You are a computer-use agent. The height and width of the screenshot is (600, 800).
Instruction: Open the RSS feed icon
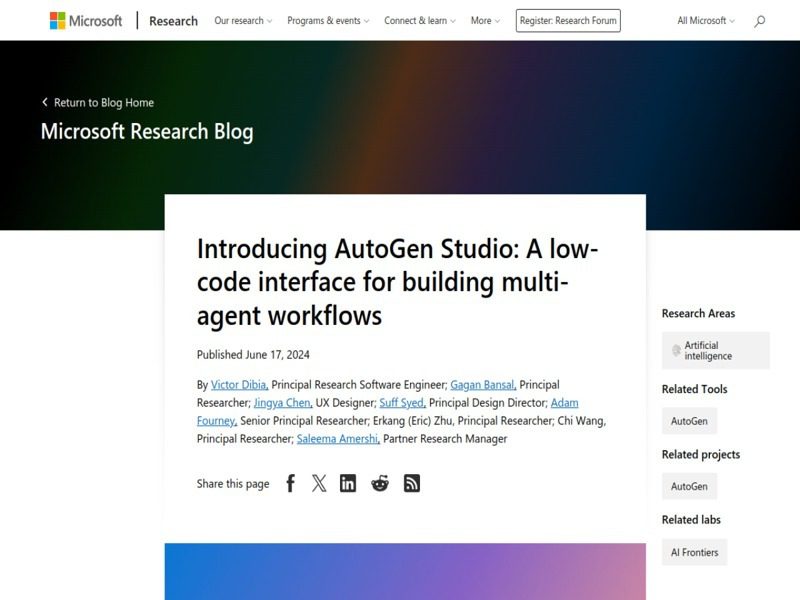point(412,483)
